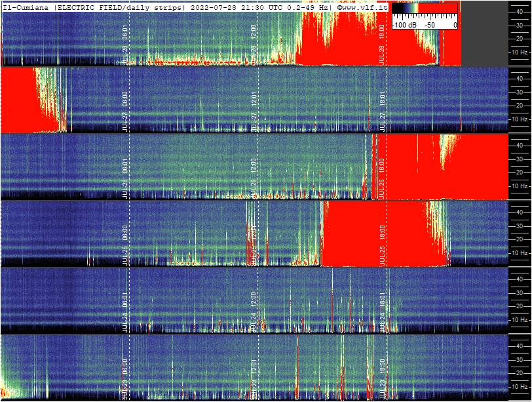Click the red saturated region in the JUL 27 strip
The height and width of the screenshot is (402, 532).
click(18, 100)
